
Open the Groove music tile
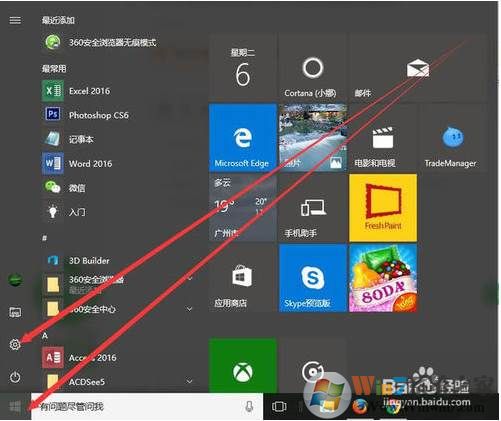coord(312,366)
